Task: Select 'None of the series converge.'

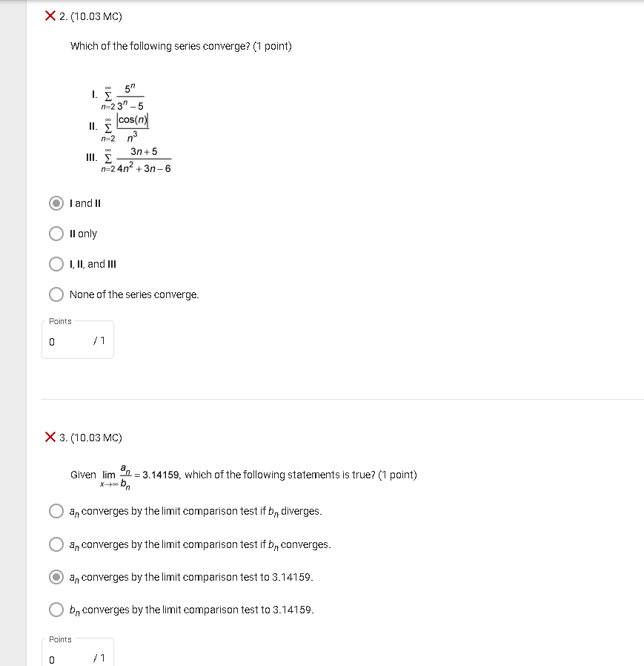Action: (56, 294)
